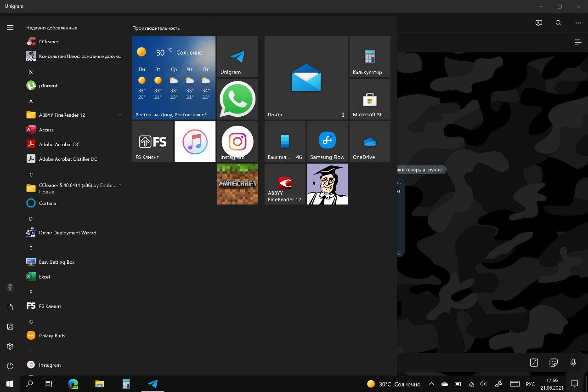
Task: Open the taskbar weather widget 30°C Солнечно
Action: [x=394, y=384]
